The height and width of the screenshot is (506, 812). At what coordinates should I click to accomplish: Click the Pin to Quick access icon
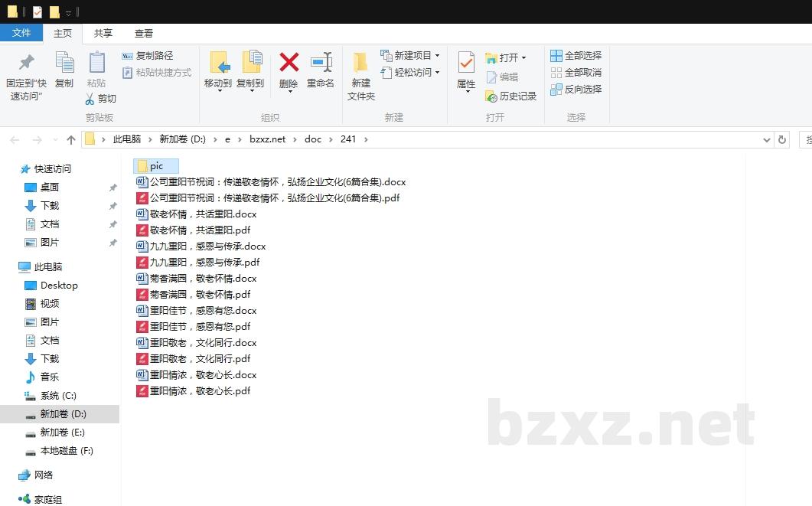[x=26, y=64]
